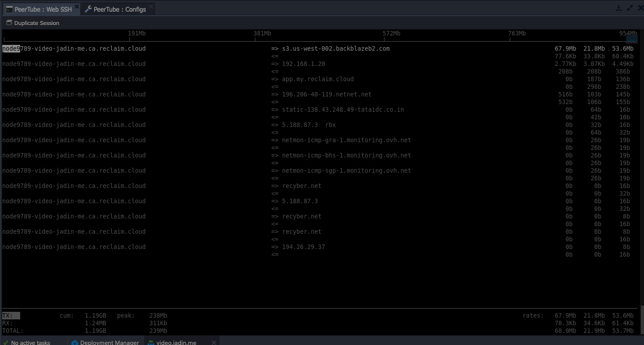Click the 3.07Kb rate value
Viewport: 644px width, 345px height.
coord(594,64)
